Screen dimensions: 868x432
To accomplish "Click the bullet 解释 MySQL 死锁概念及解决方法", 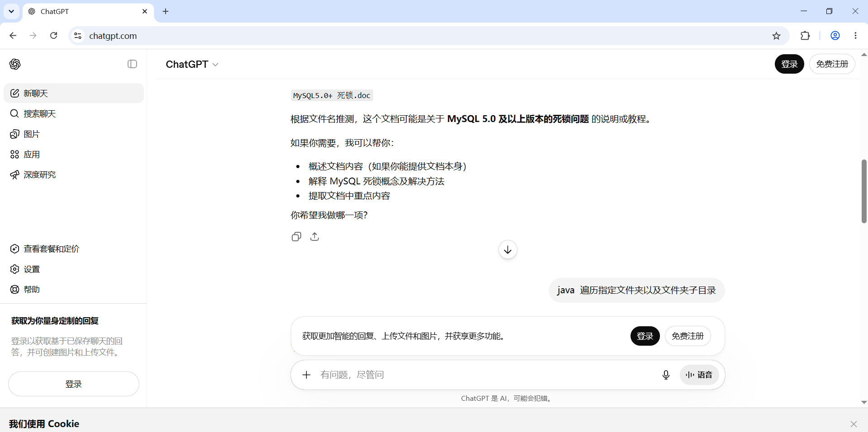I will click(x=376, y=181).
